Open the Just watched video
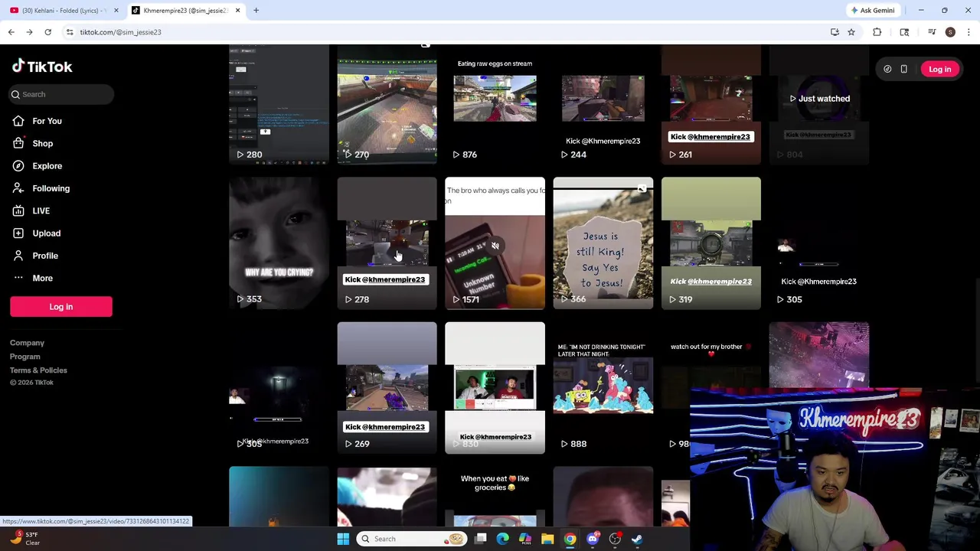 tap(818, 104)
